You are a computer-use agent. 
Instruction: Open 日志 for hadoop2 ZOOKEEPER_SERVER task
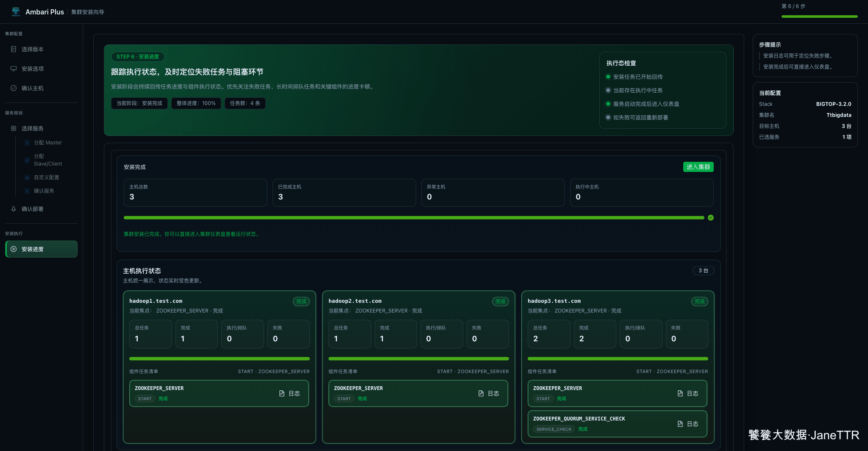(x=489, y=393)
